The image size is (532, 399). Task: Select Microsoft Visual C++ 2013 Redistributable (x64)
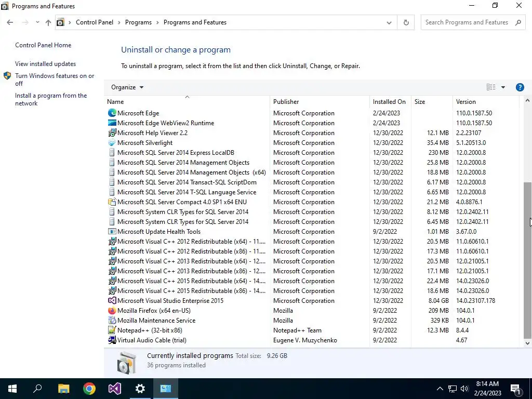pyautogui.click(x=191, y=261)
